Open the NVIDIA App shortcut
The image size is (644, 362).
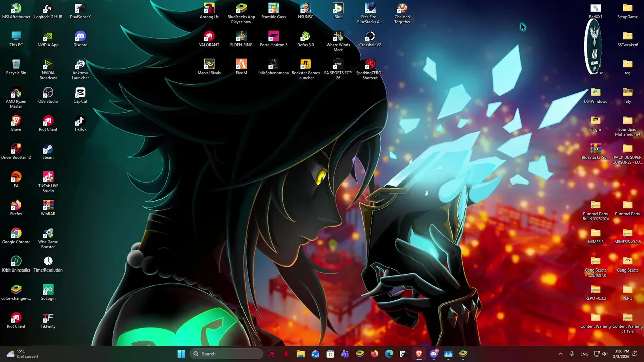[48, 39]
